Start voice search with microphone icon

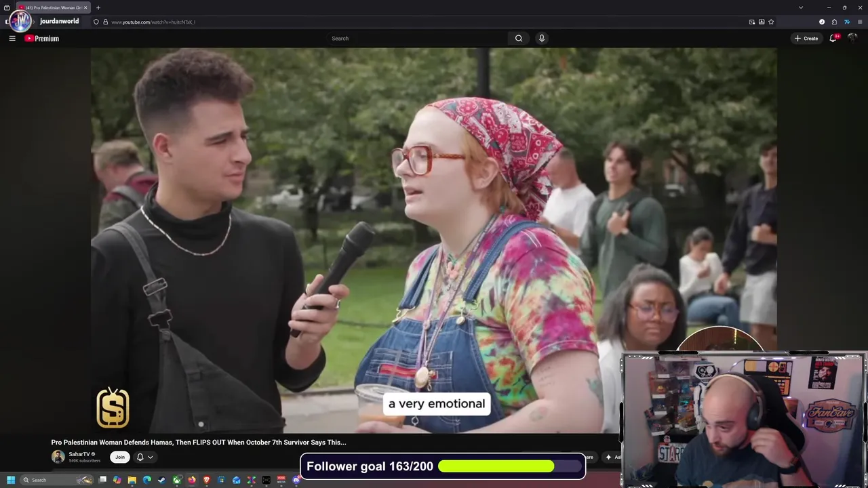tap(541, 39)
